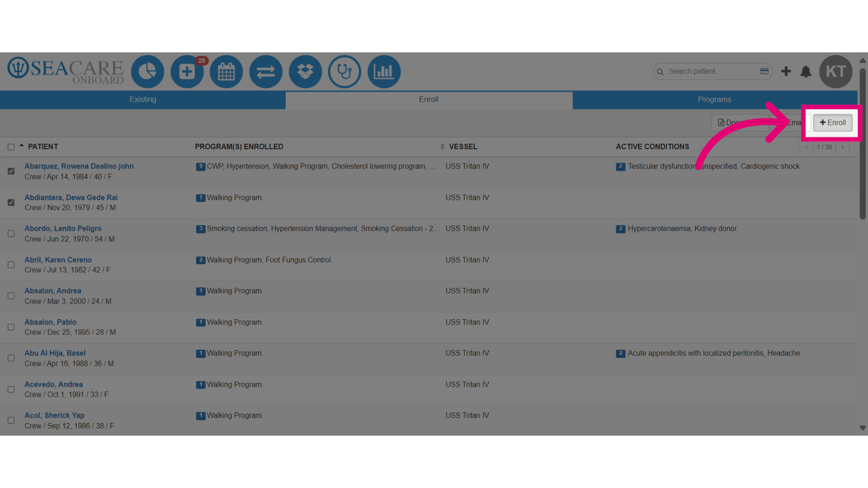Open the pie chart dashboard icon
Image resolution: width=868 pixels, height=488 pixels.
click(147, 71)
